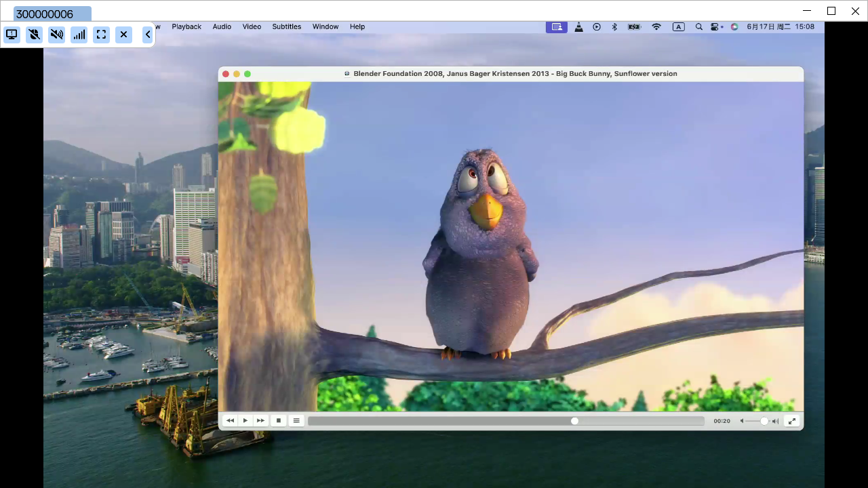Toggle the disabled mouse icon in the remote toolbar
868x488 pixels.
[x=34, y=35]
